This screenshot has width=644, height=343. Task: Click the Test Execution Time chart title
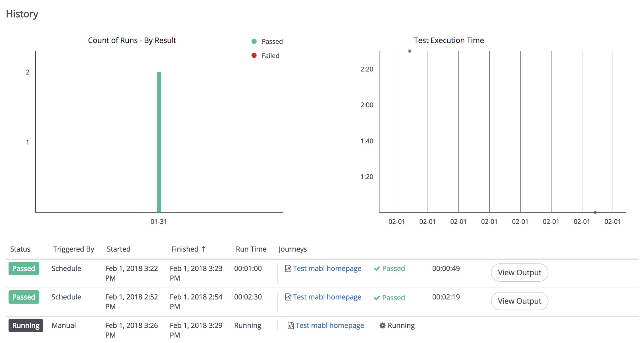pyautogui.click(x=449, y=40)
